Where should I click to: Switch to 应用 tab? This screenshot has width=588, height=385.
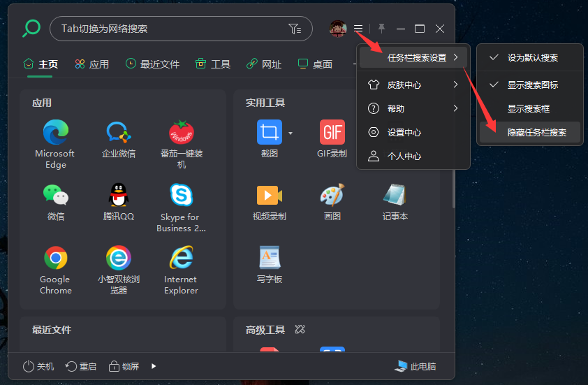[92, 64]
